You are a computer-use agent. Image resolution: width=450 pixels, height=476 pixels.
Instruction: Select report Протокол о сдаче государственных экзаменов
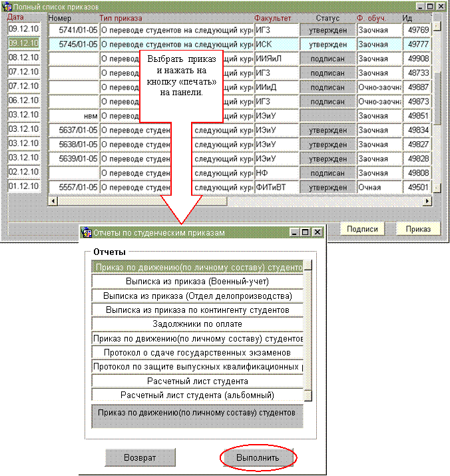pyautogui.click(x=197, y=352)
